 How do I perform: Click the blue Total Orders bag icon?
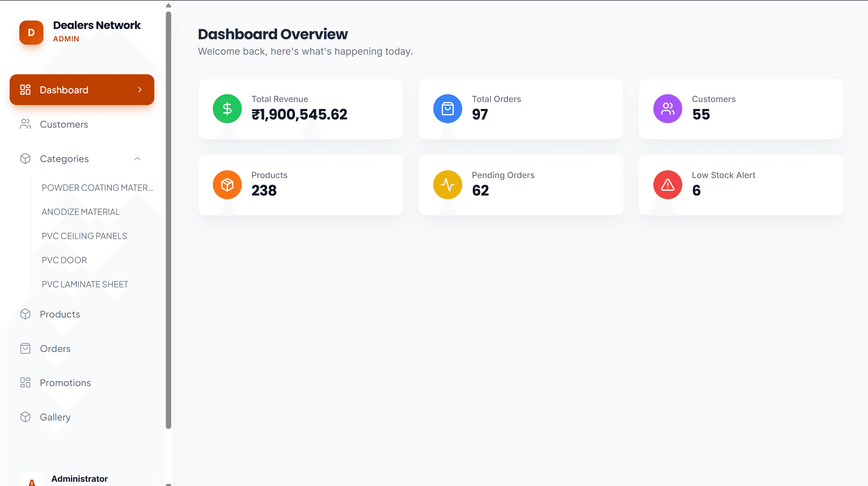pyautogui.click(x=447, y=108)
